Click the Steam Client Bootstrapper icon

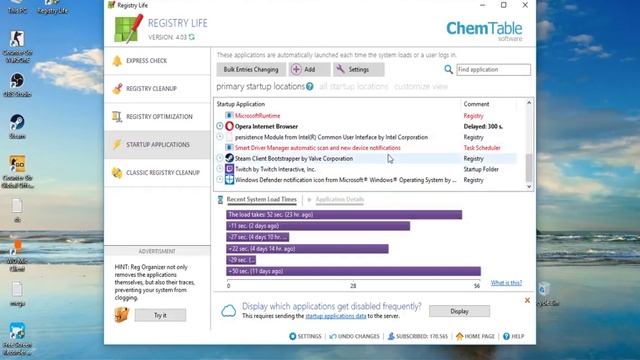(229, 158)
